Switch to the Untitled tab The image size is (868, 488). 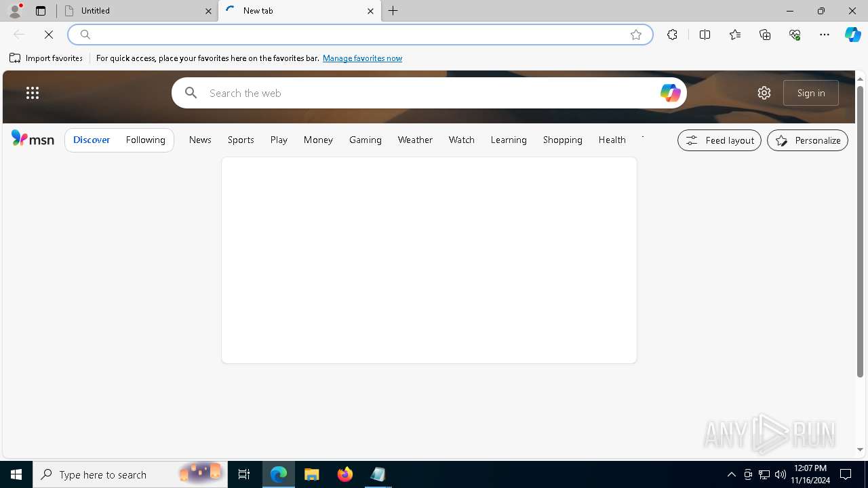pyautogui.click(x=138, y=11)
